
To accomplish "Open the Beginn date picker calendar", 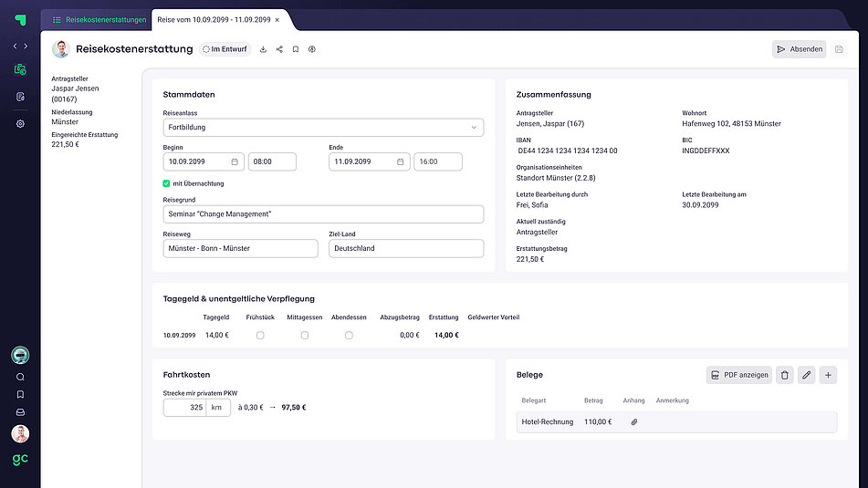I will point(235,161).
